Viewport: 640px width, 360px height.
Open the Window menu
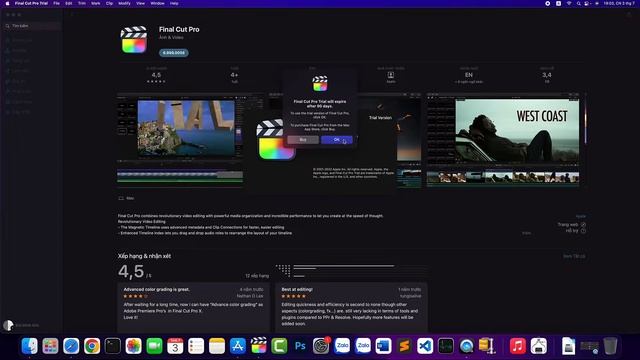[x=158, y=3]
